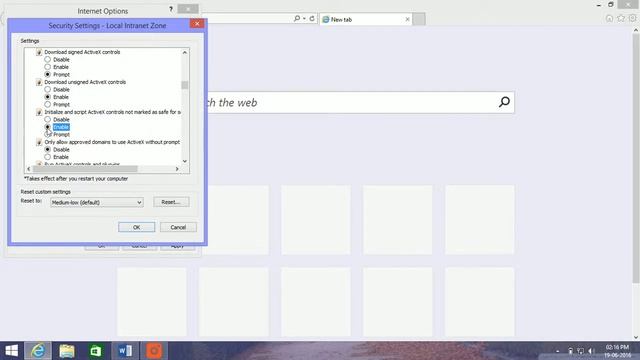Open the Reset to Medium-low dropdown

pos(97,202)
